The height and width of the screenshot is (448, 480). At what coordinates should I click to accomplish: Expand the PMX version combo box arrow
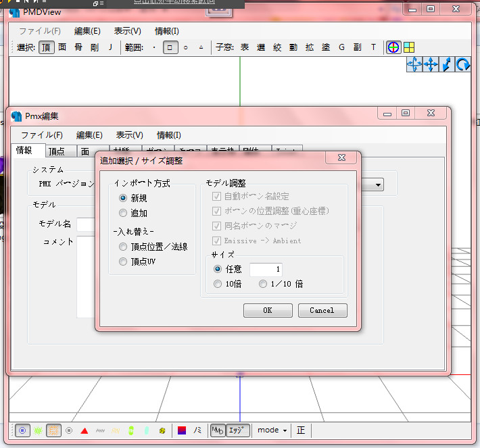click(x=378, y=185)
